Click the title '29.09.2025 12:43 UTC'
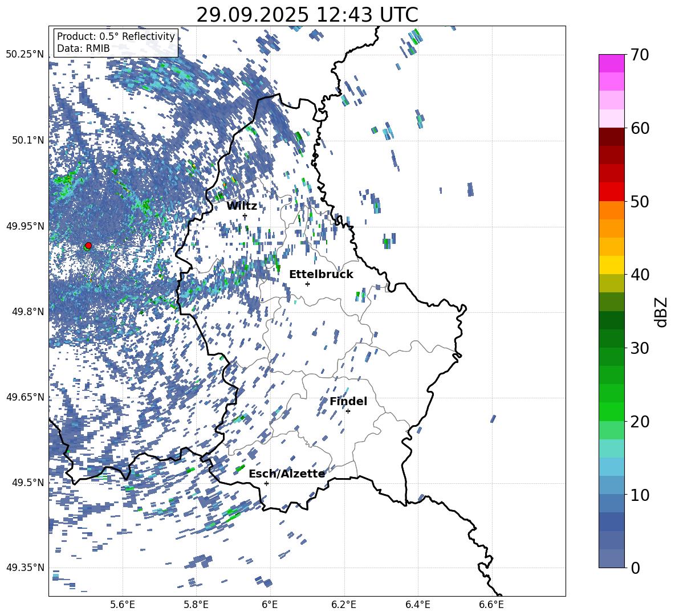675x616 pixels. 307,15
